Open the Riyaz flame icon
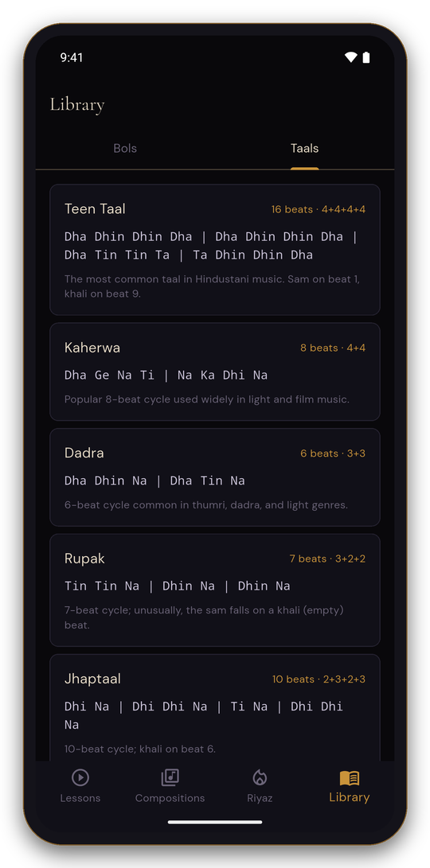This screenshot has width=430, height=868. (260, 777)
